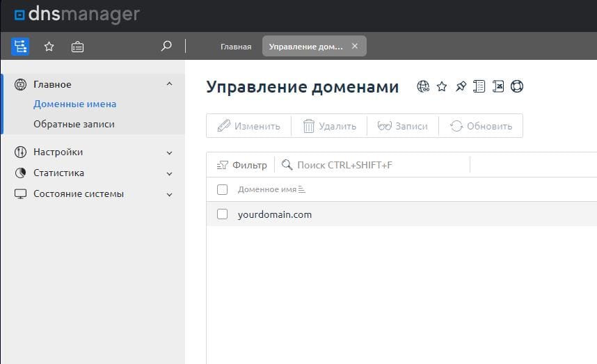Check the yourdomain.com row checkbox
Image resolution: width=597 pixels, height=364 pixels.
[223, 214]
